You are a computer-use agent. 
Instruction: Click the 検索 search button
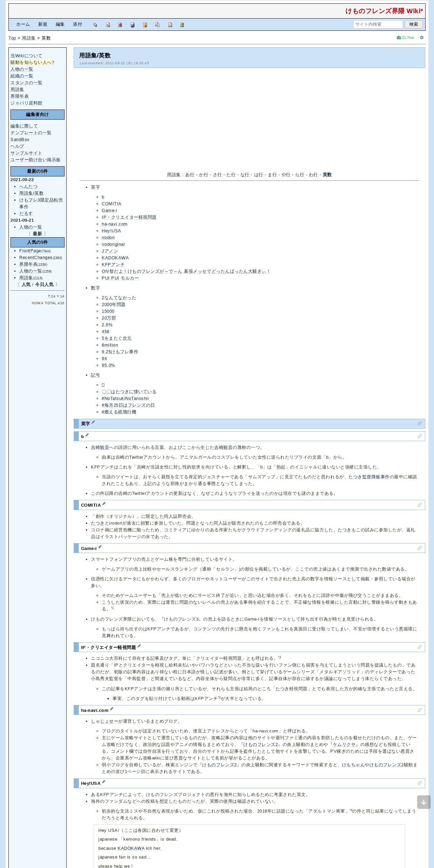(x=413, y=24)
